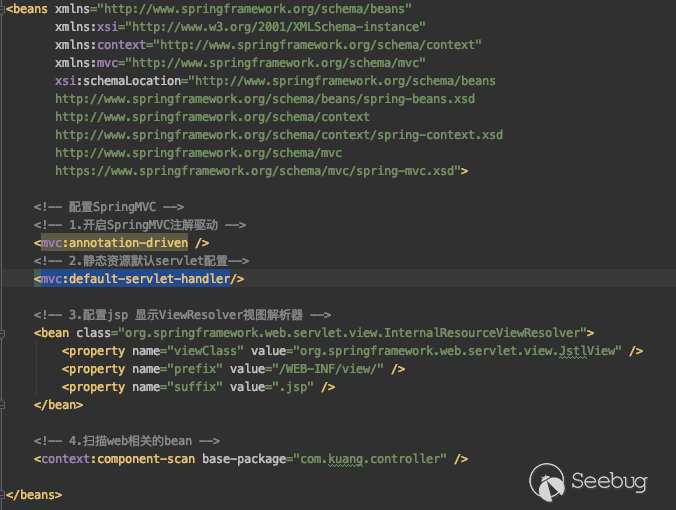
Task: Click the xmlns:mvc attribute name
Action: (x=86, y=63)
